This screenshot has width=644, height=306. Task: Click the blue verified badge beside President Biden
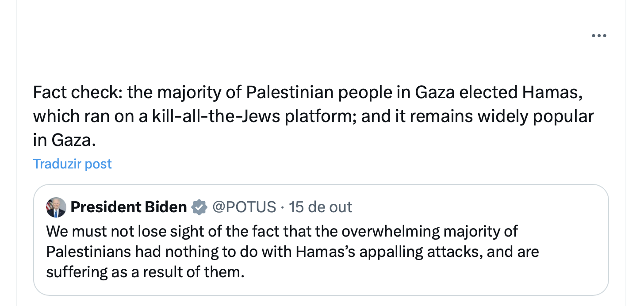click(199, 207)
